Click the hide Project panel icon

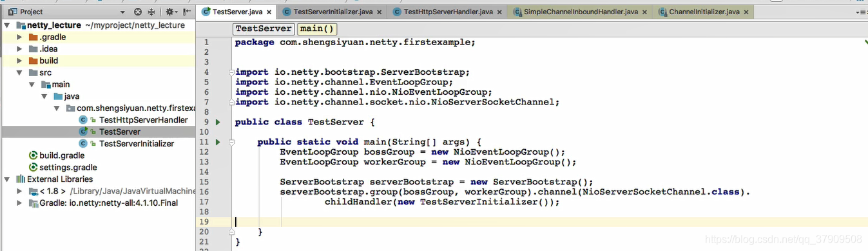187,12
